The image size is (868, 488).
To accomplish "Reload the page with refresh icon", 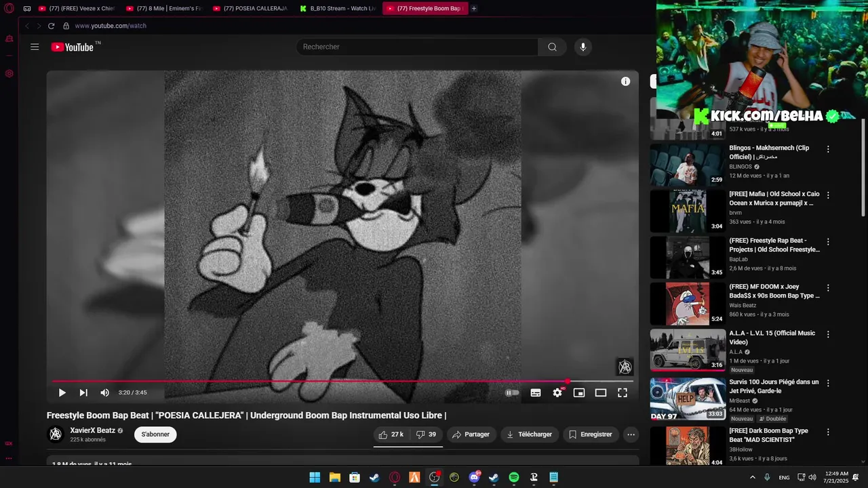I will pyautogui.click(x=51, y=26).
